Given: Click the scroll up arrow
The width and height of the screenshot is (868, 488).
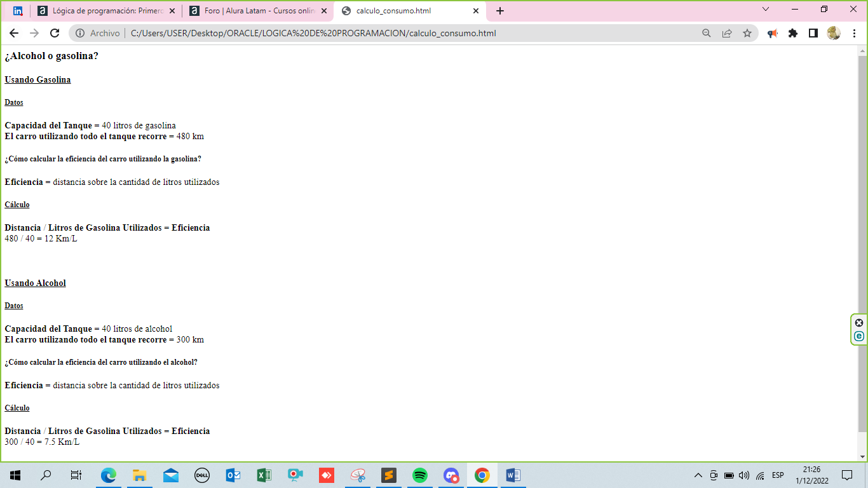Looking at the screenshot, I should [862, 50].
